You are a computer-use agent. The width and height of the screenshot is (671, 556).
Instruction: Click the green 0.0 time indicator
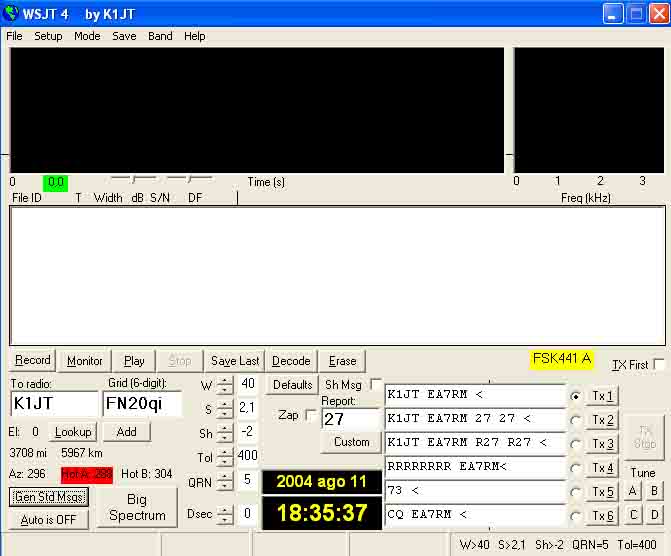[x=55, y=183]
